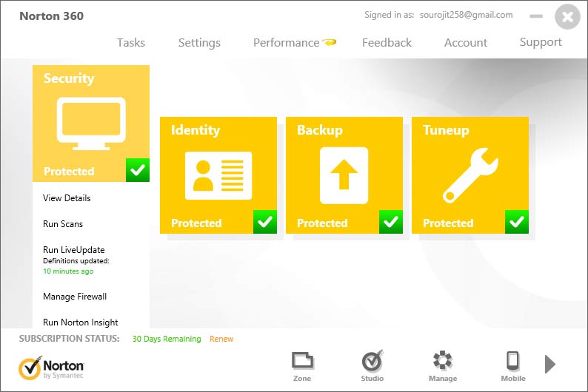Open Manage Firewall
The width and height of the screenshot is (588, 392).
pyautogui.click(x=75, y=297)
